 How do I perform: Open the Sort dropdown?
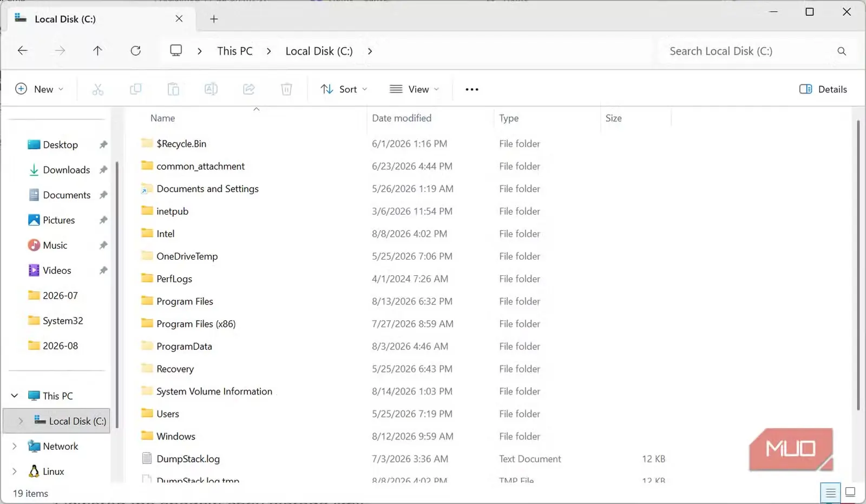tap(344, 89)
